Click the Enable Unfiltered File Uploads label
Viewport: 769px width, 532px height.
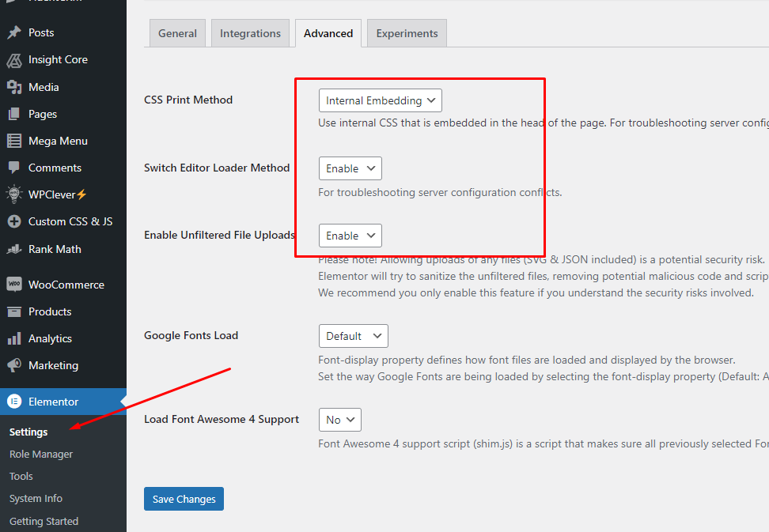pos(220,235)
